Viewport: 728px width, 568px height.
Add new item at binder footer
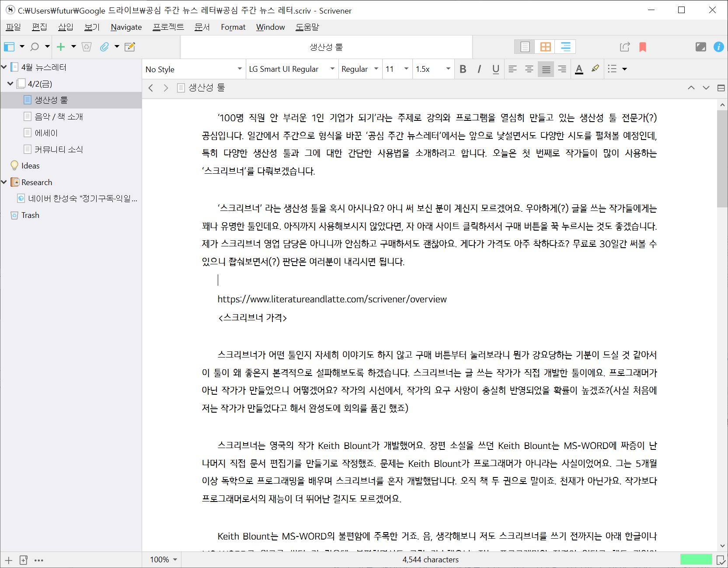click(x=9, y=560)
